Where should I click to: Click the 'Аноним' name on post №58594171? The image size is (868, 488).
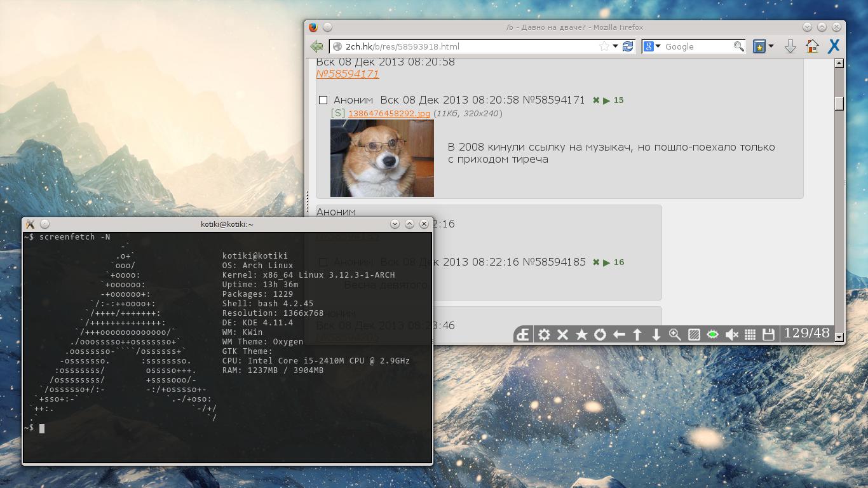click(353, 100)
